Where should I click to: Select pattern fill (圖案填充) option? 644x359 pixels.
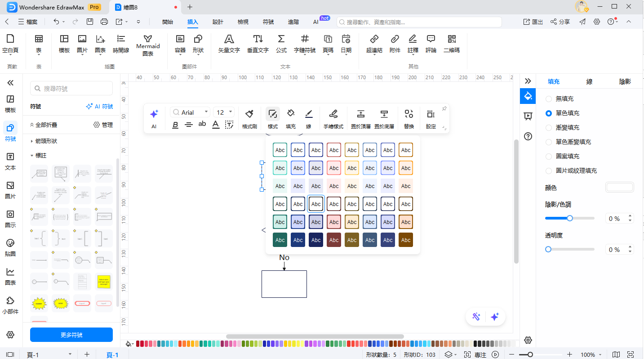point(548,156)
